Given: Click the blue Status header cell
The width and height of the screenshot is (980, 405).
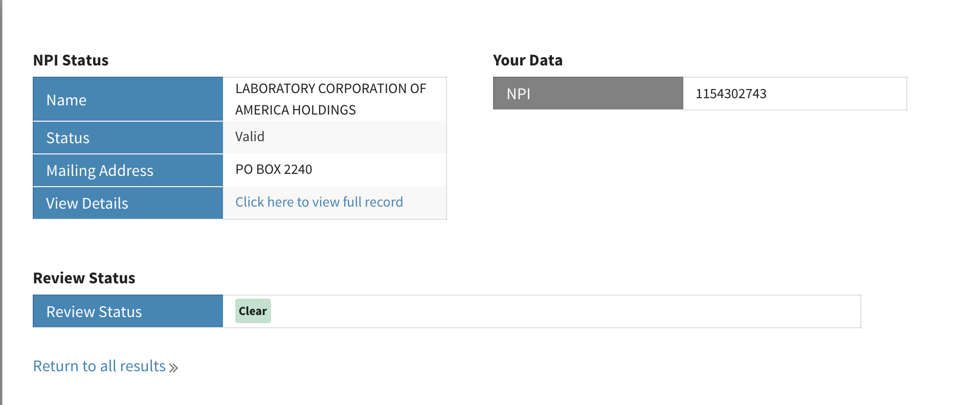Looking at the screenshot, I should [127, 138].
